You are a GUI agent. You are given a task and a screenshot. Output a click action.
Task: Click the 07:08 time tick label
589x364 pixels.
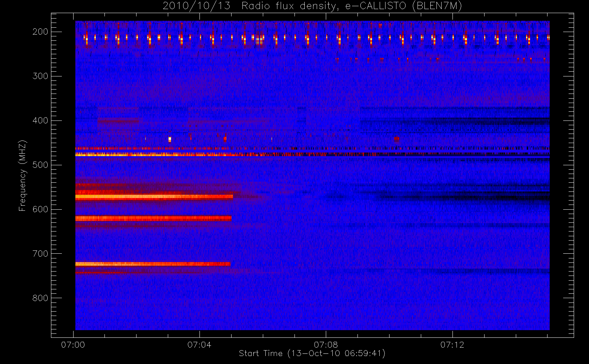tap(326, 345)
